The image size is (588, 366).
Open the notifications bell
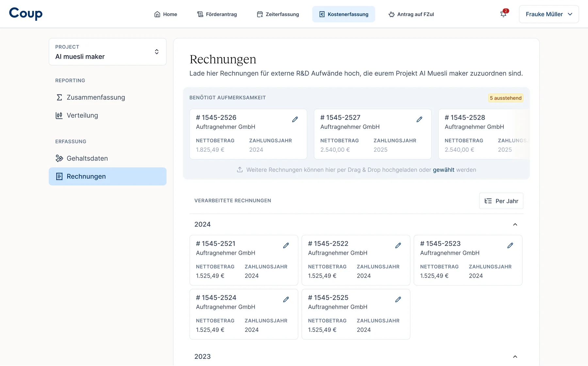coord(503,14)
